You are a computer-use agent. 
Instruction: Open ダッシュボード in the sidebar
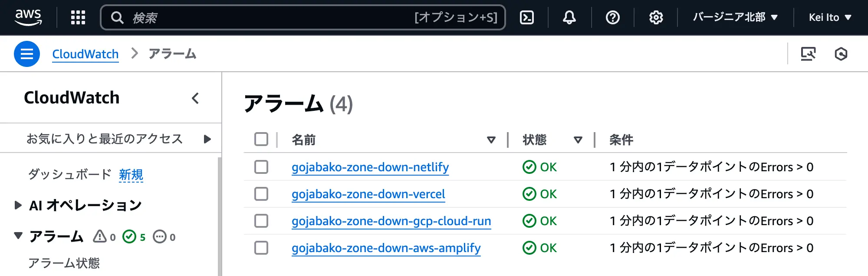tap(70, 174)
